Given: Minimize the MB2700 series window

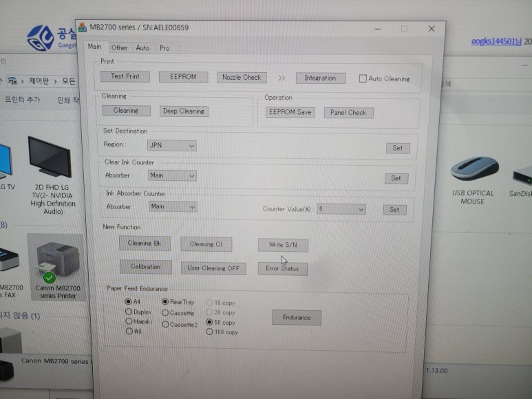Looking at the screenshot, I should pyautogui.click(x=378, y=30).
